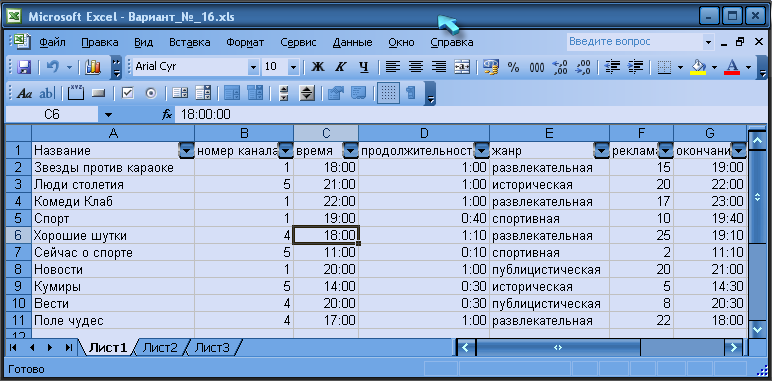Open the Файл menu

point(53,42)
